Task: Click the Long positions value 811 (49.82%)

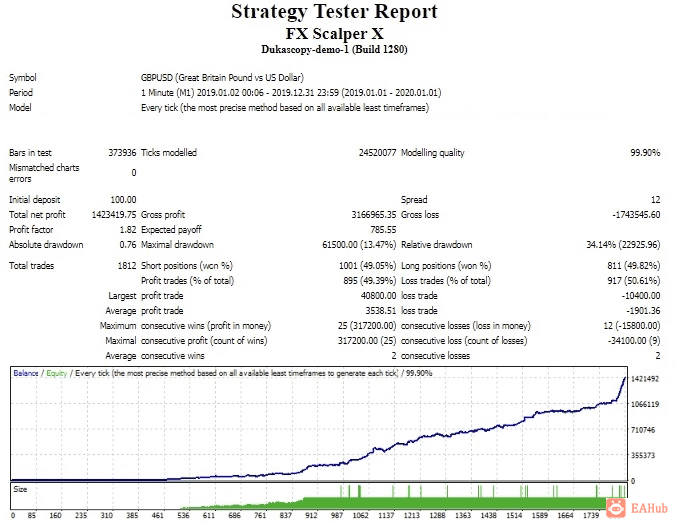Action: [x=633, y=266]
